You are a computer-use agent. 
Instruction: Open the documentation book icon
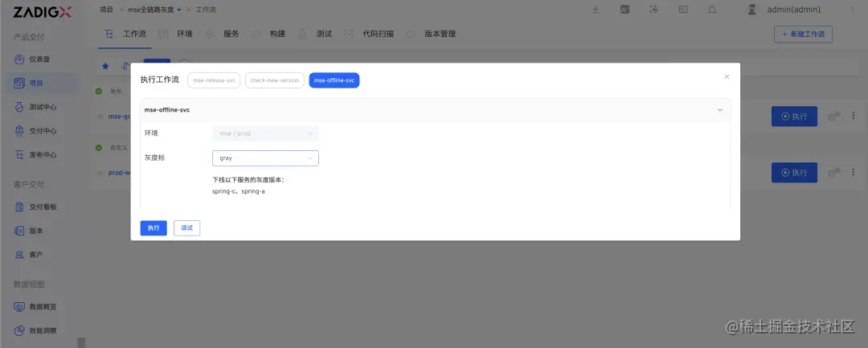(x=683, y=10)
